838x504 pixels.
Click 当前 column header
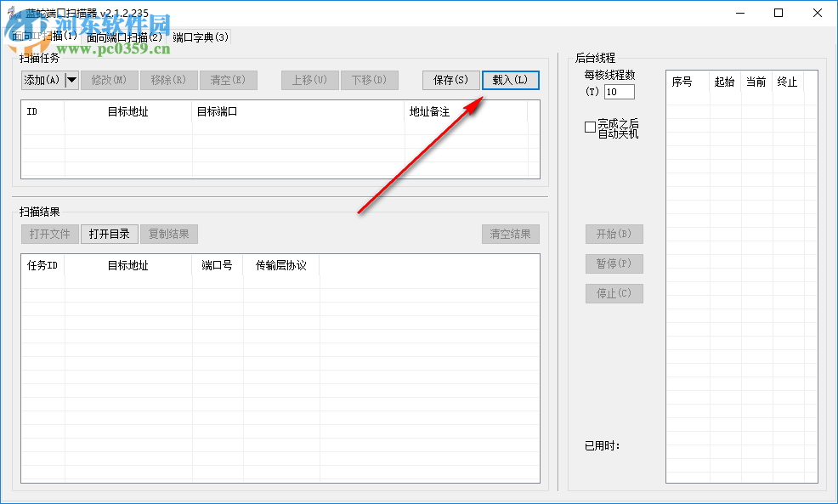pyautogui.click(x=756, y=82)
